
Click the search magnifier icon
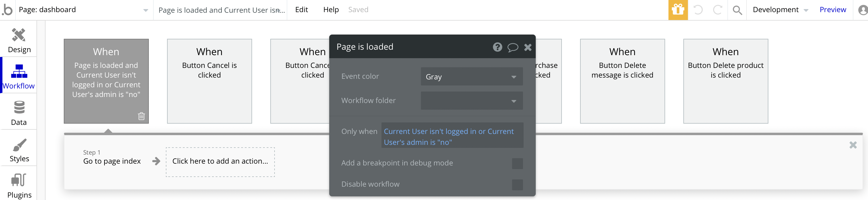[737, 10]
